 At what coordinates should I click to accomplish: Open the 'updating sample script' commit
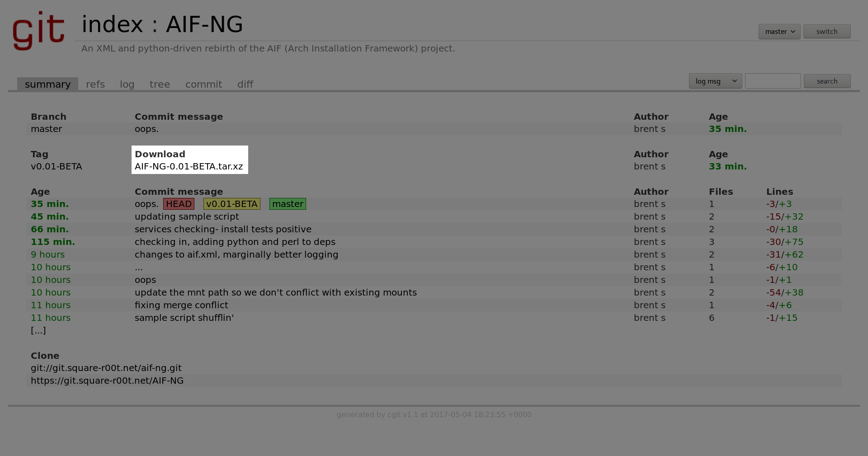click(186, 217)
